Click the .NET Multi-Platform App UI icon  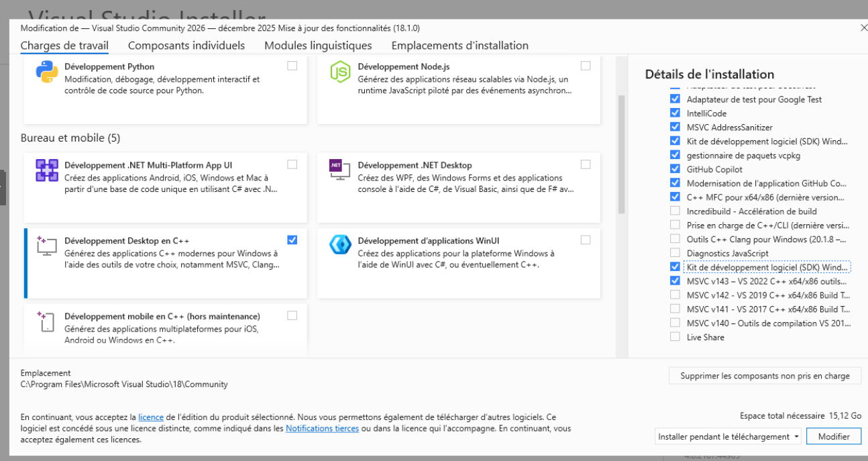tap(47, 170)
